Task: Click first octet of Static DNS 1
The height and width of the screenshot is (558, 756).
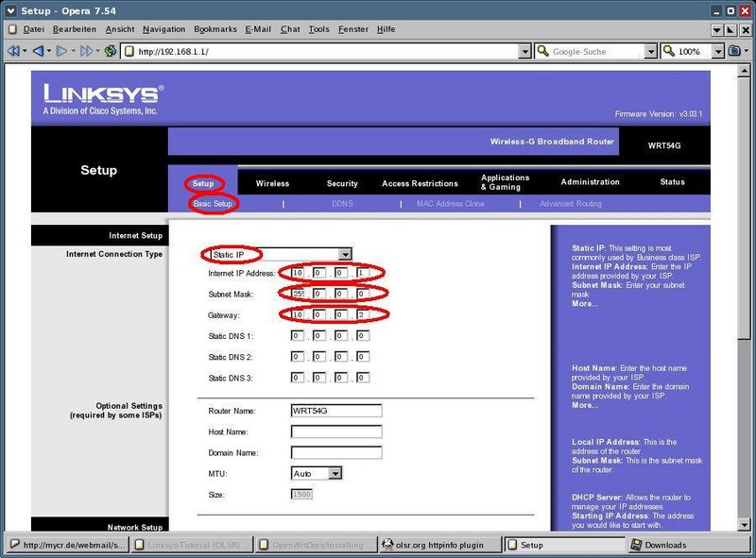Action: coord(298,336)
